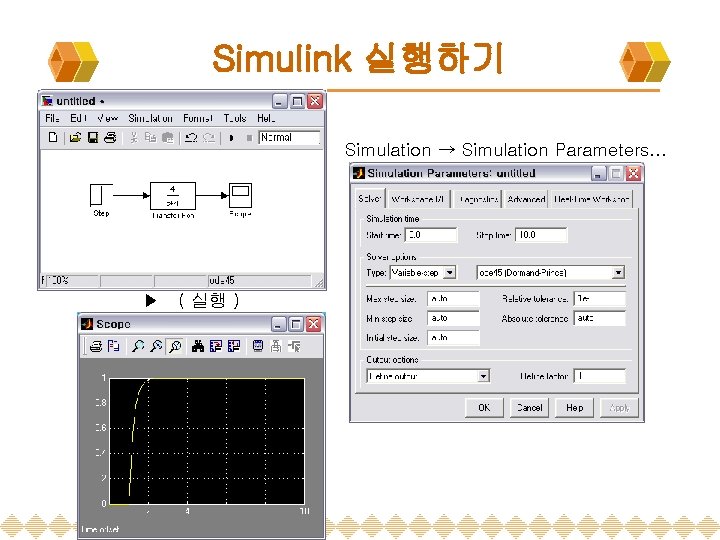Open the ode45 Dormand-Prince solver dropdown
The height and width of the screenshot is (540, 720).
550,273
